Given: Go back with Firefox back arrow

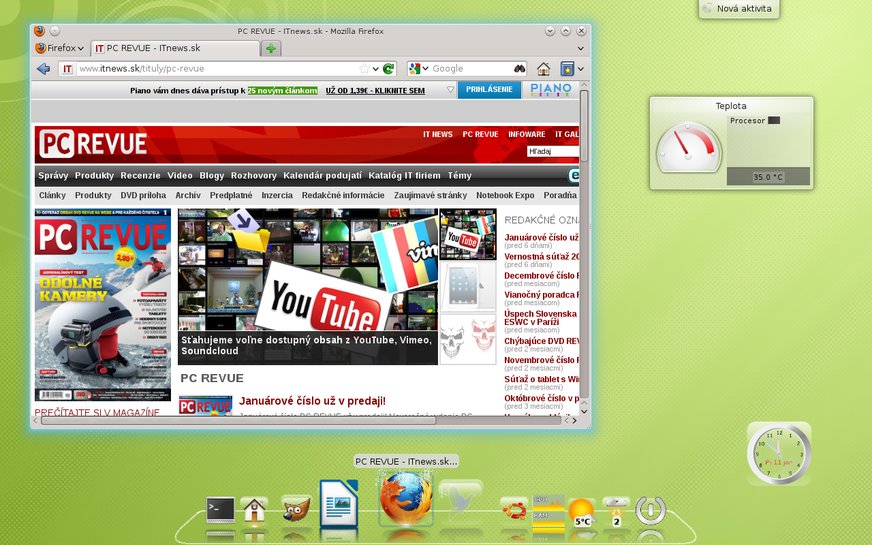Looking at the screenshot, I should (x=43, y=68).
